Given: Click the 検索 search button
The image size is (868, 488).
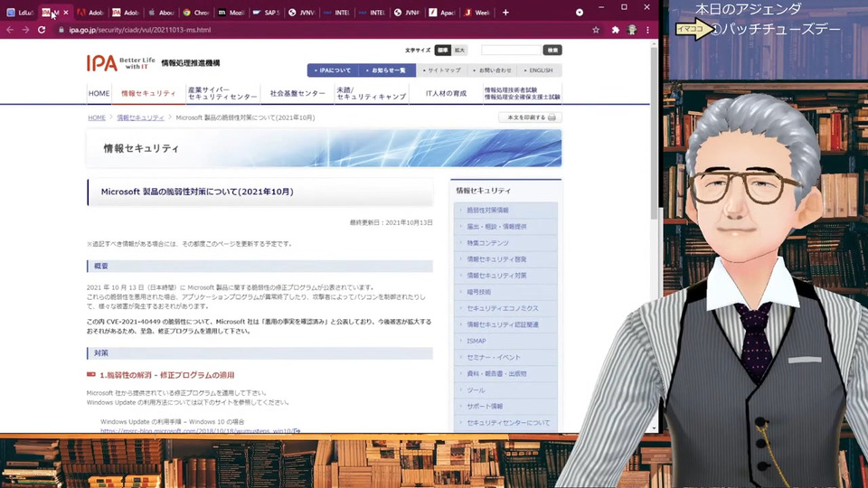Looking at the screenshot, I should (552, 51).
